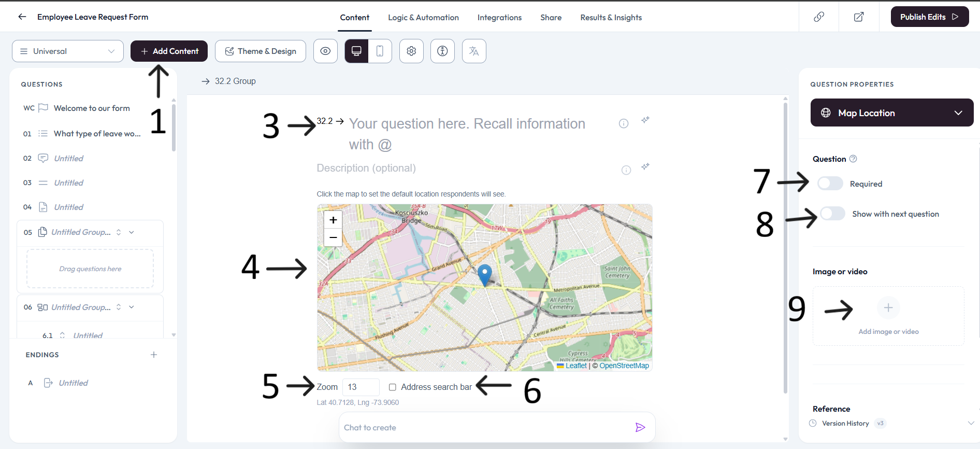The height and width of the screenshot is (449, 980).
Task: Click the back arrow next to form title
Action: (x=22, y=17)
